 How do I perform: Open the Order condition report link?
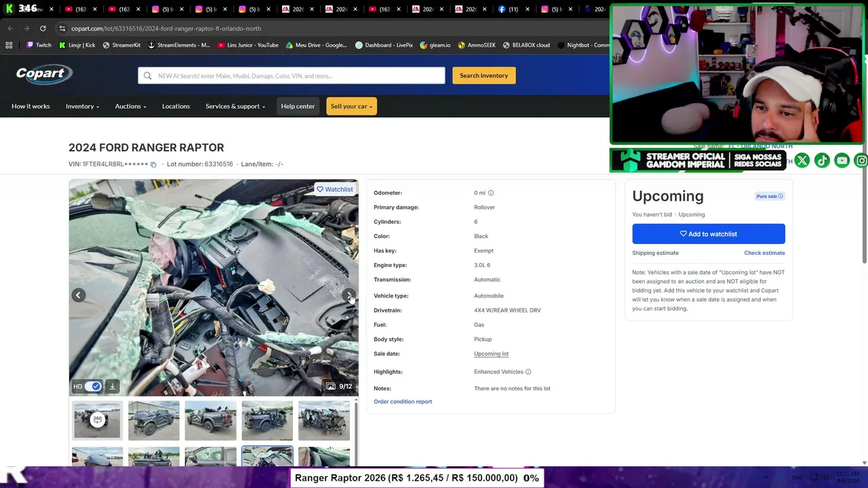click(x=403, y=402)
